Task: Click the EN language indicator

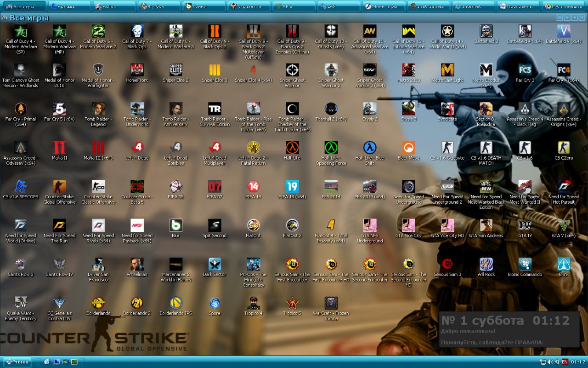Action: pyautogui.click(x=565, y=362)
